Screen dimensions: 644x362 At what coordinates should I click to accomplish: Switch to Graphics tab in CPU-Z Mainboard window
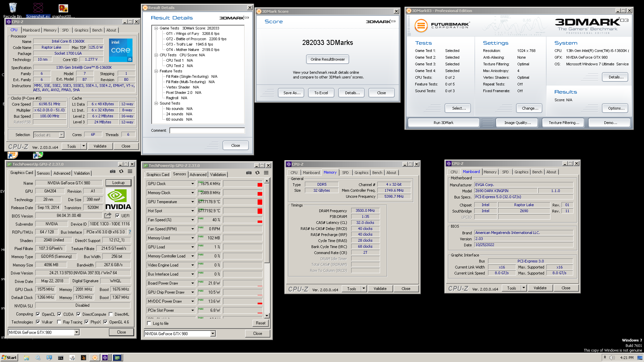click(521, 172)
